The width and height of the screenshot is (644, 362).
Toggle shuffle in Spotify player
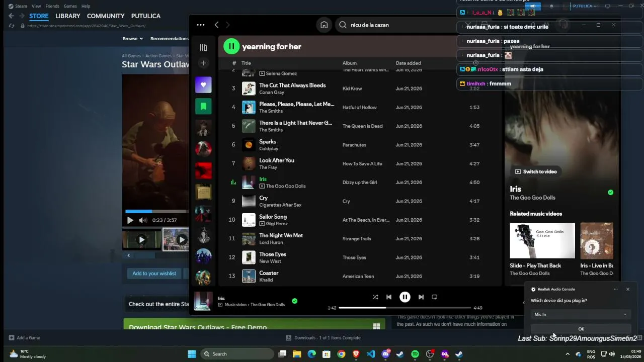[375, 297]
